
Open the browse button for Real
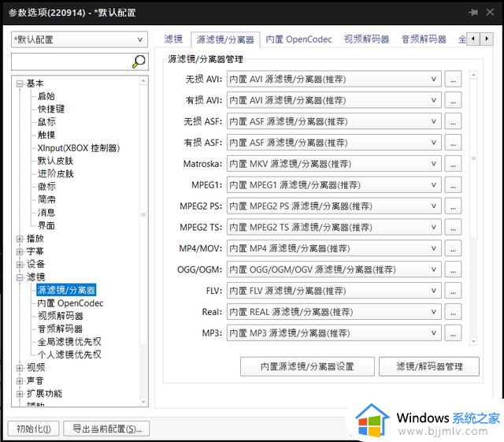pyautogui.click(x=453, y=312)
